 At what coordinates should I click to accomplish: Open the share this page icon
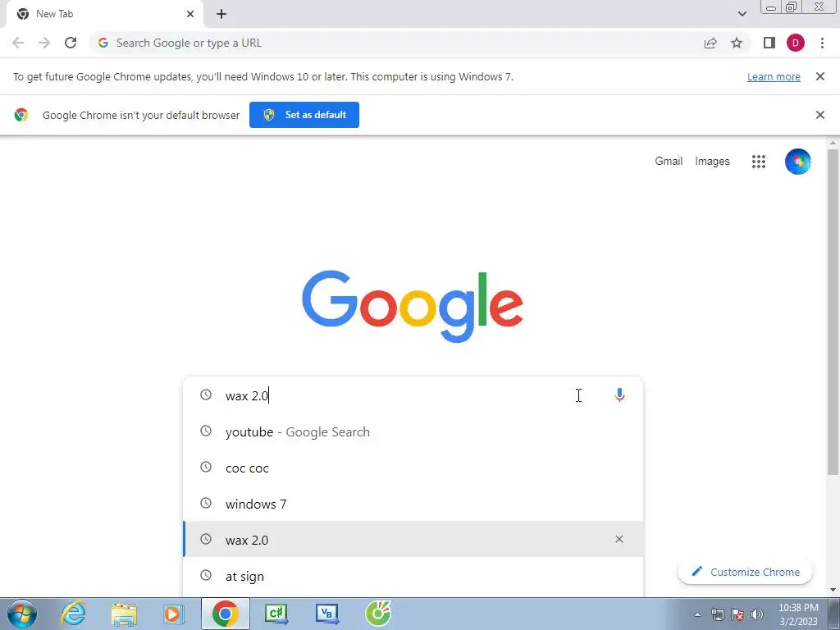(710, 43)
